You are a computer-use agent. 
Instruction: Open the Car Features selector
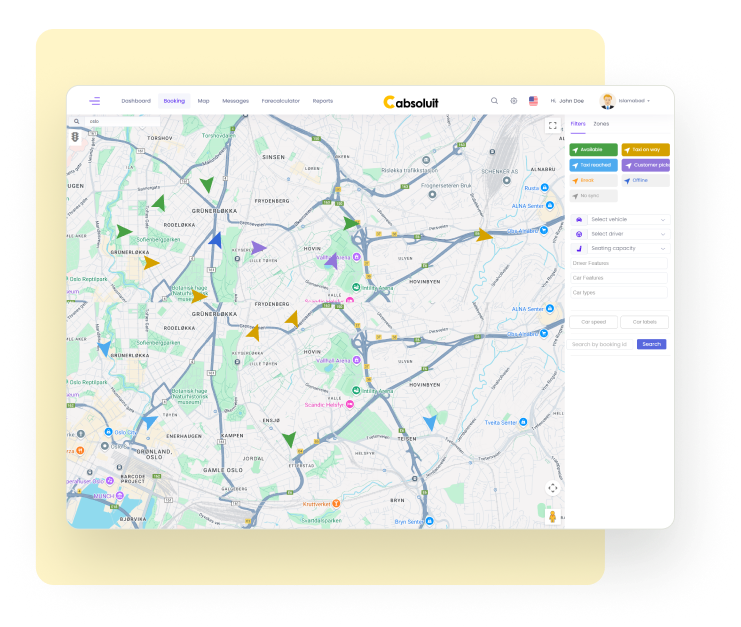click(x=619, y=278)
